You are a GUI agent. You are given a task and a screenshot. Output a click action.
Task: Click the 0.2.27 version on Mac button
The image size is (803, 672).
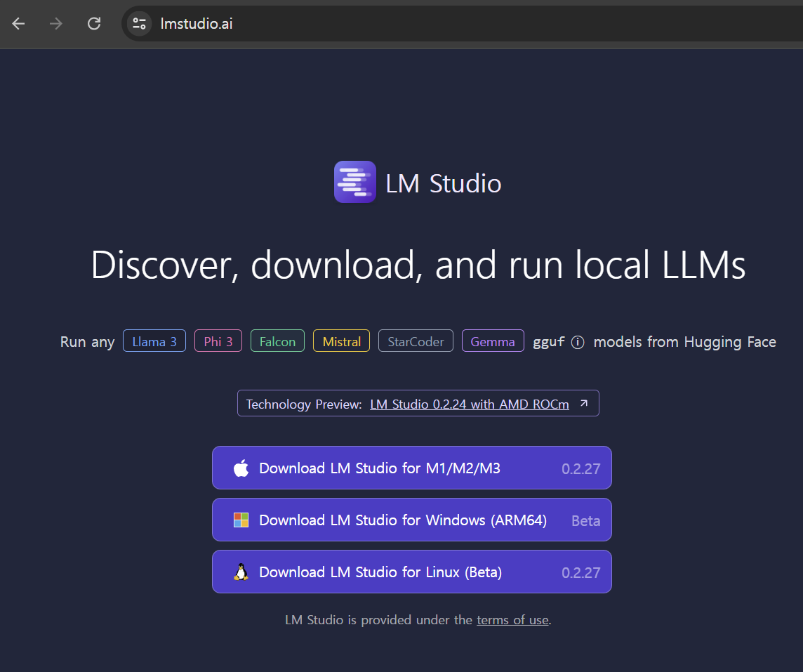(580, 468)
